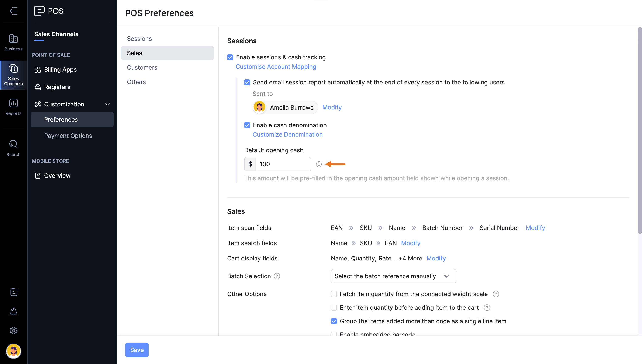642x364 pixels.
Task: Uncheck Enable sessions & cash tracking
Action: tap(230, 57)
